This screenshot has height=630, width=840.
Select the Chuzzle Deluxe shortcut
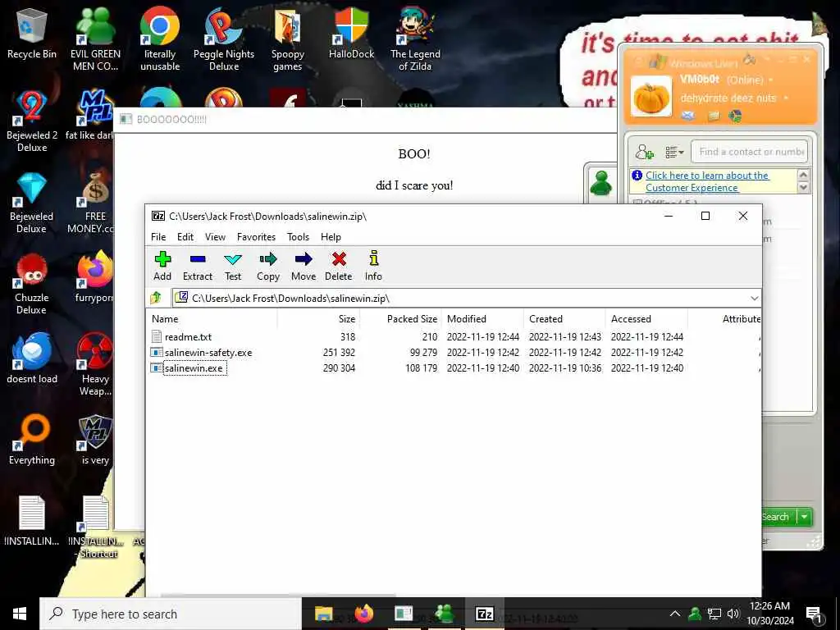point(32,284)
